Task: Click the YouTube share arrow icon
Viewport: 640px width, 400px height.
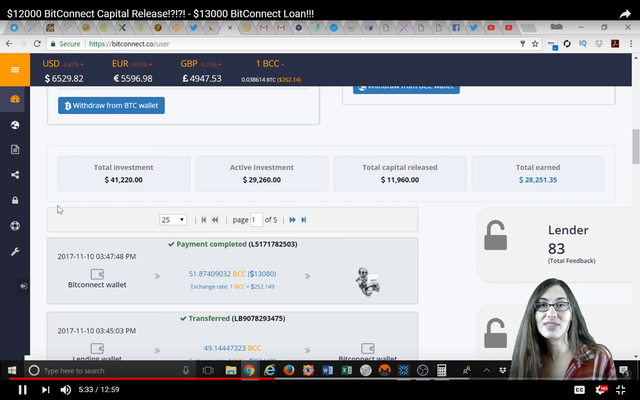Action: coord(625,14)
